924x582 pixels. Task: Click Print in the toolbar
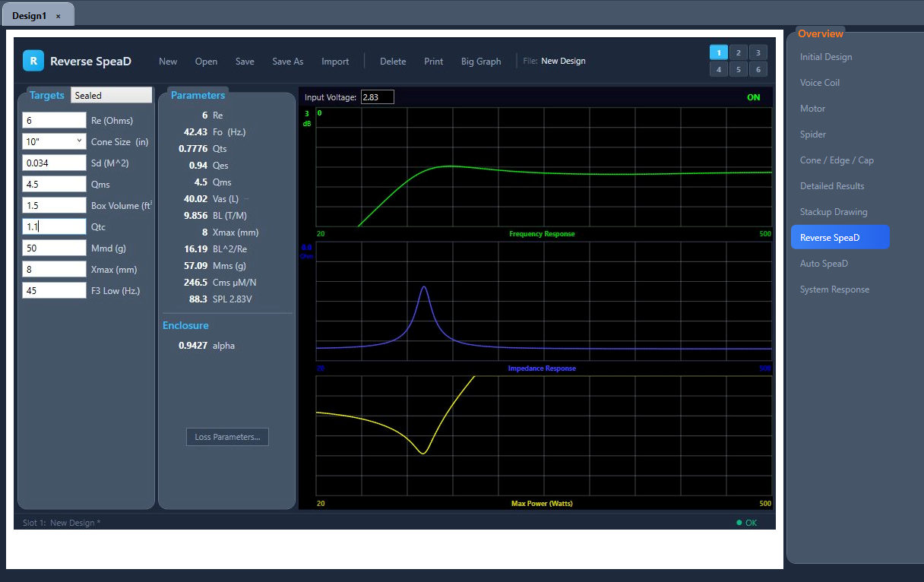(x=433, y=62)
